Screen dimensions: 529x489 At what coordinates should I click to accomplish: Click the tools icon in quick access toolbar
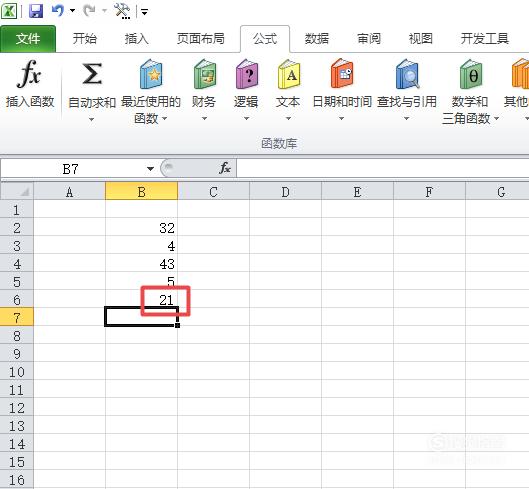point(122,11)
